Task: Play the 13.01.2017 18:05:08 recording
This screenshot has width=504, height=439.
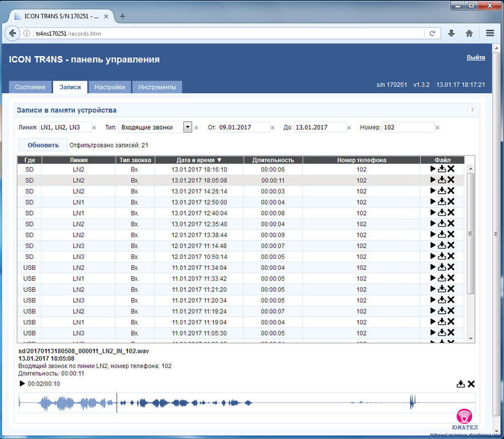Action: [433, 180]
